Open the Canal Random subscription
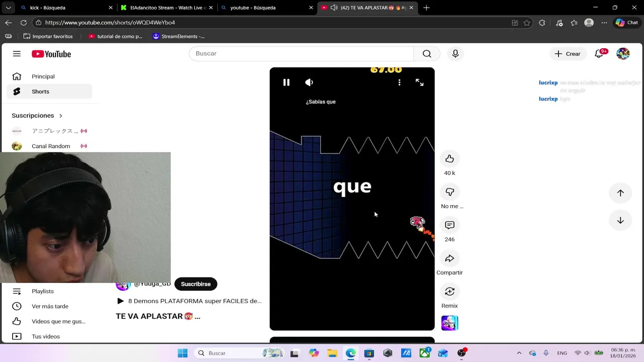The height and width of the screenshot is (362, 644). click(49, 146)
